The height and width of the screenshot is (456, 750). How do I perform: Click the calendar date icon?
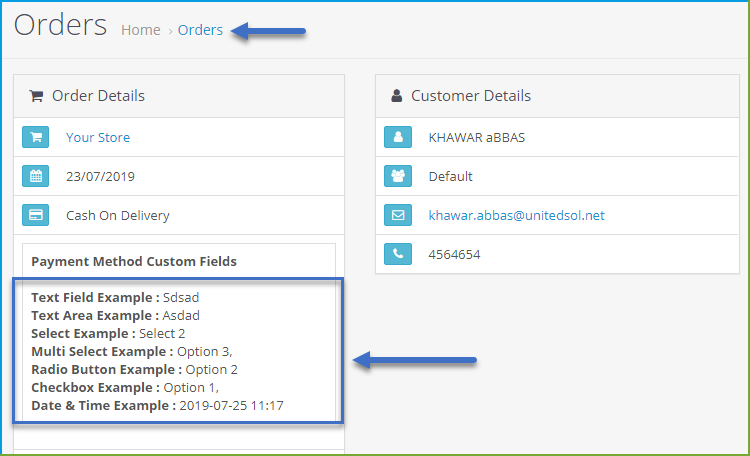(x=35, y=176)
